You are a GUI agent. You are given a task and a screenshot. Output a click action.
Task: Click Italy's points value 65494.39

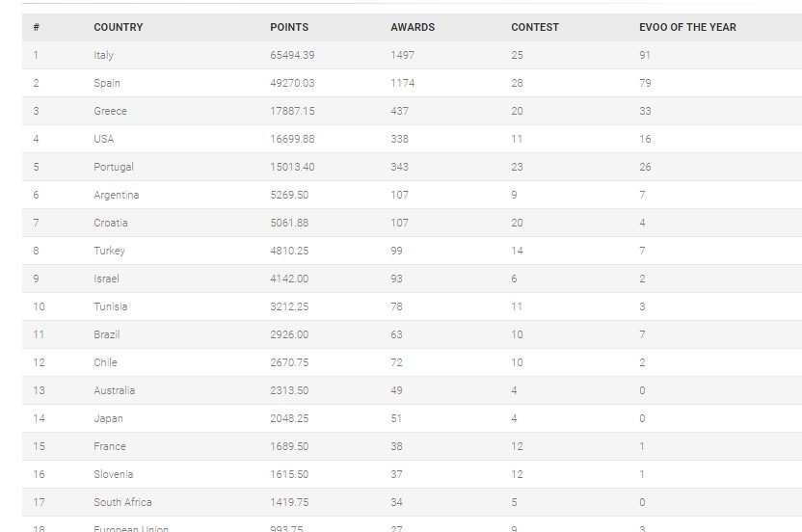click(292, 55)
